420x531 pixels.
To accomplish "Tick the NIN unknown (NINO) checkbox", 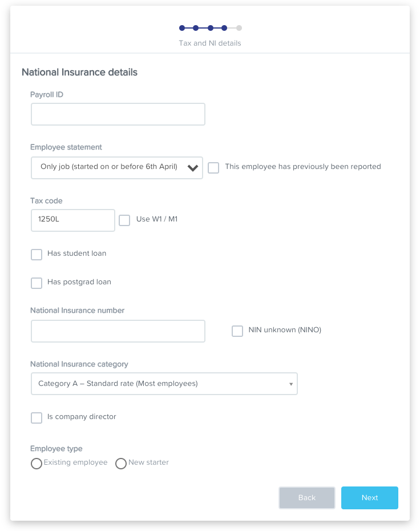I will click(x=237, y=331).
